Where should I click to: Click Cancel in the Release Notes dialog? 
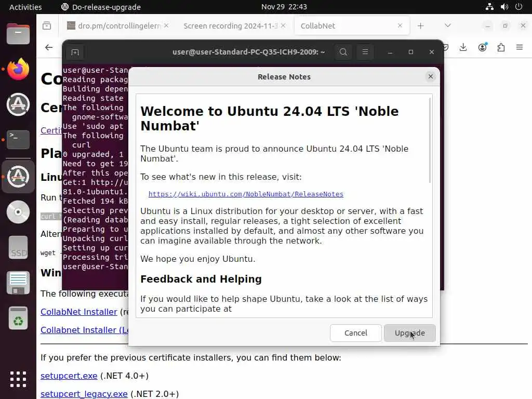355,333
